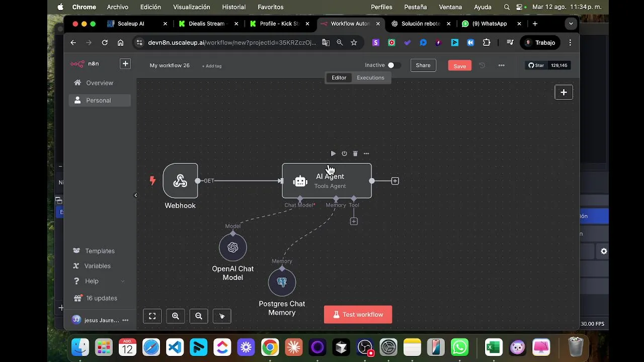Go to Chrome home page
644x362 pixels.
(x=121, y=43)
